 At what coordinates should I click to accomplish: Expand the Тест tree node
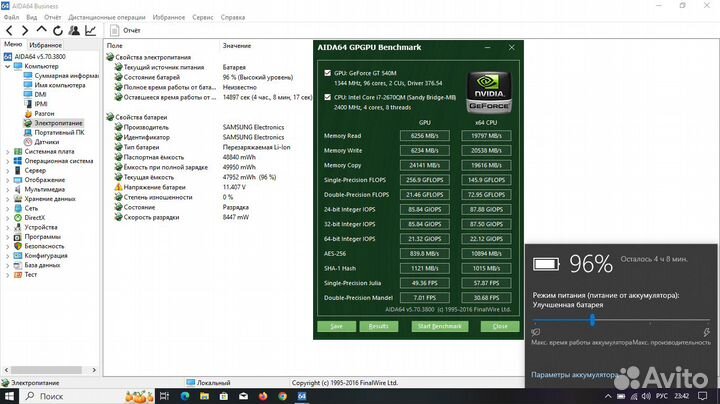coord(7,275)
